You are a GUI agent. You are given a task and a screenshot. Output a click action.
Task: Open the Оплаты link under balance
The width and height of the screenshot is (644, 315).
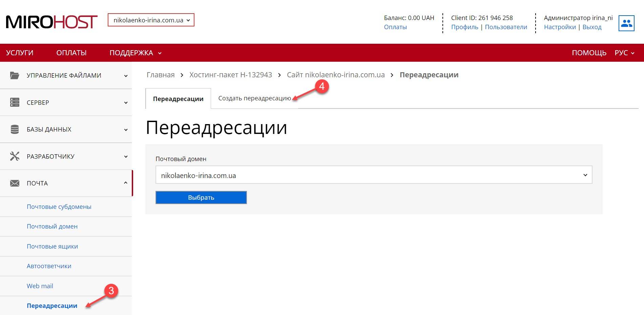395,27
